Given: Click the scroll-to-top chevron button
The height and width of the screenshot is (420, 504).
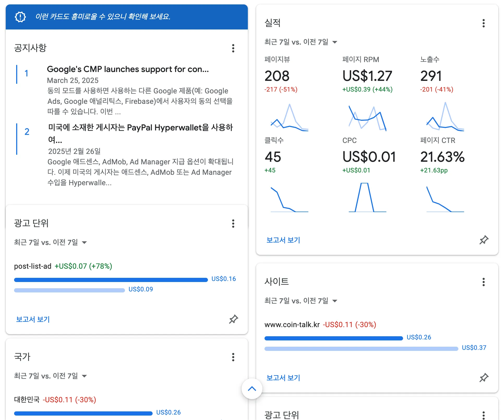Looking at the screenshot, I should [252, 389].
